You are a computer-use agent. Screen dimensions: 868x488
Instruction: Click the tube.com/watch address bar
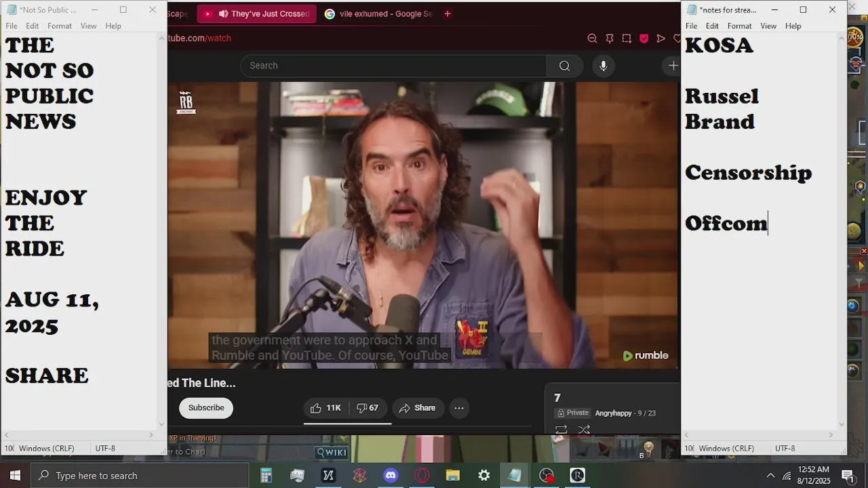pos(200,39)
